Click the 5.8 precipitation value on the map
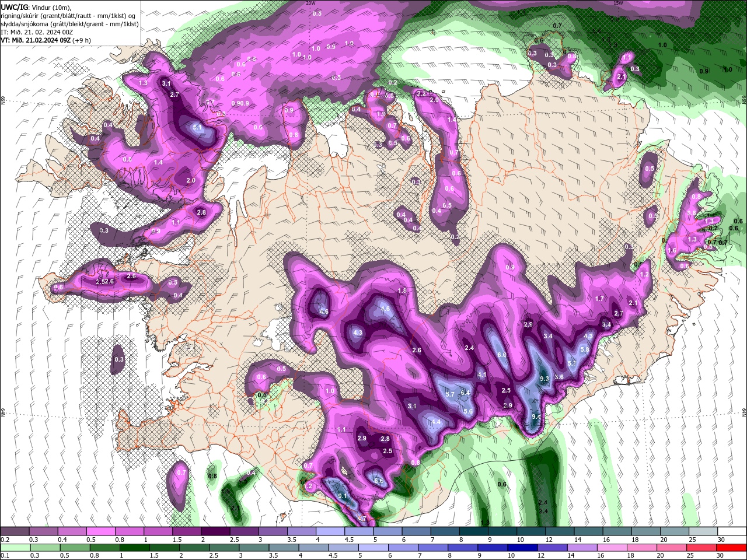Viewport: 747px width, 560px height. click(x=585, y=349)
